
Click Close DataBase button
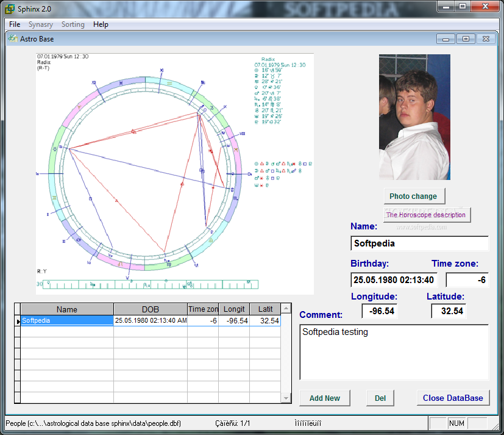[x=453, y=398]
